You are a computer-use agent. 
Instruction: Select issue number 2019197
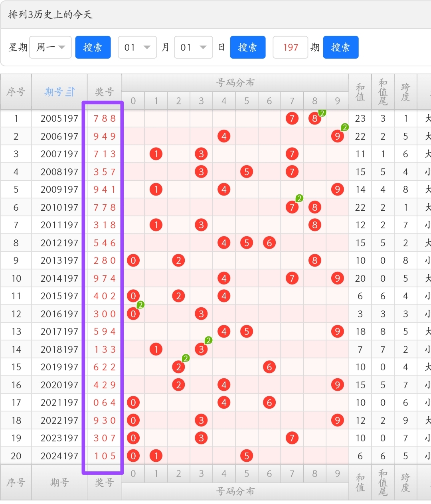(x=59, y=367)
